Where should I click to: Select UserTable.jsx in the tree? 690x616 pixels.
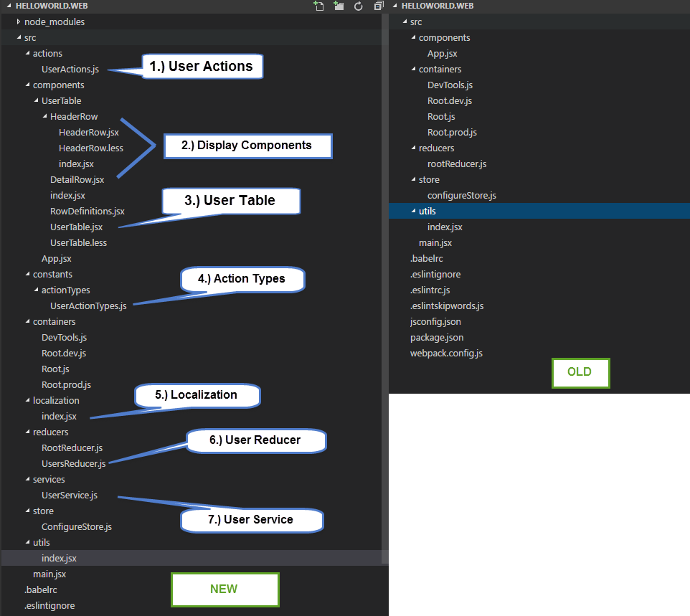point(76,227)
